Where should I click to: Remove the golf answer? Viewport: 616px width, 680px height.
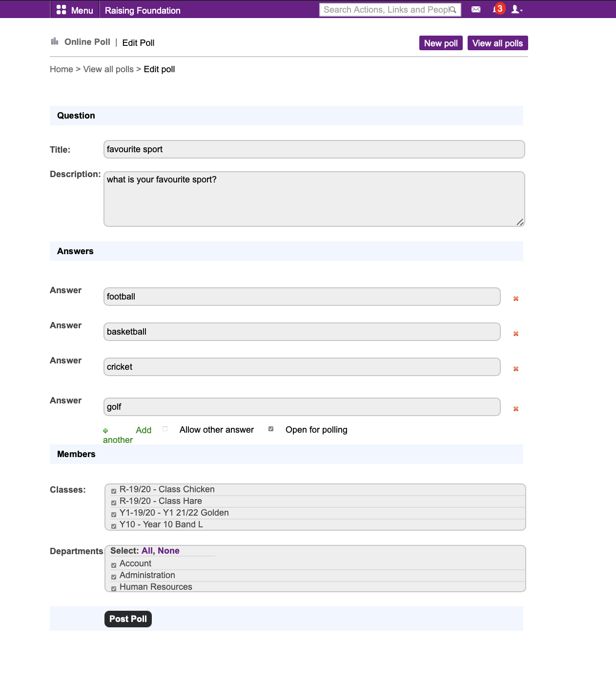516,409
